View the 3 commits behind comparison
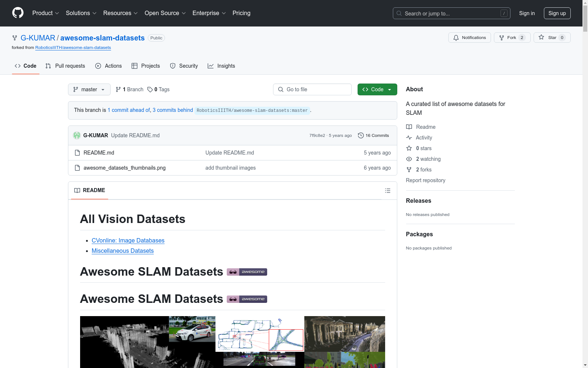This screenshot has width=588, height=368. (x=173, y=110)
